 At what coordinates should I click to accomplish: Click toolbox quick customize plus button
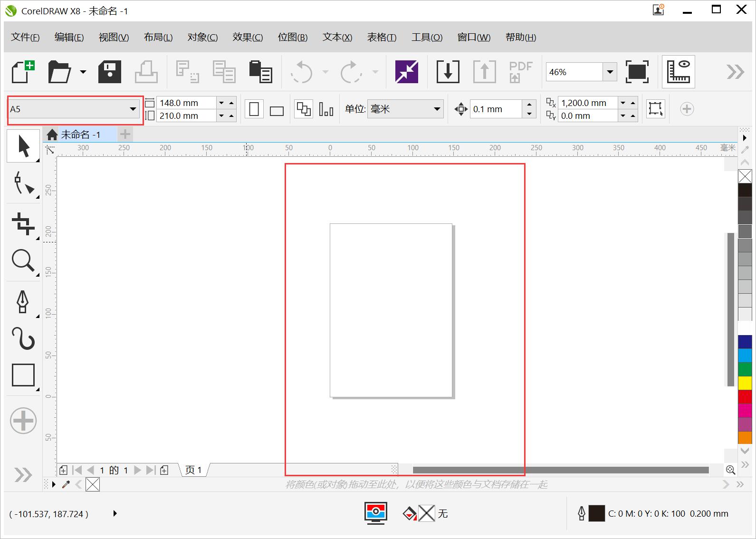pos(23,421)
